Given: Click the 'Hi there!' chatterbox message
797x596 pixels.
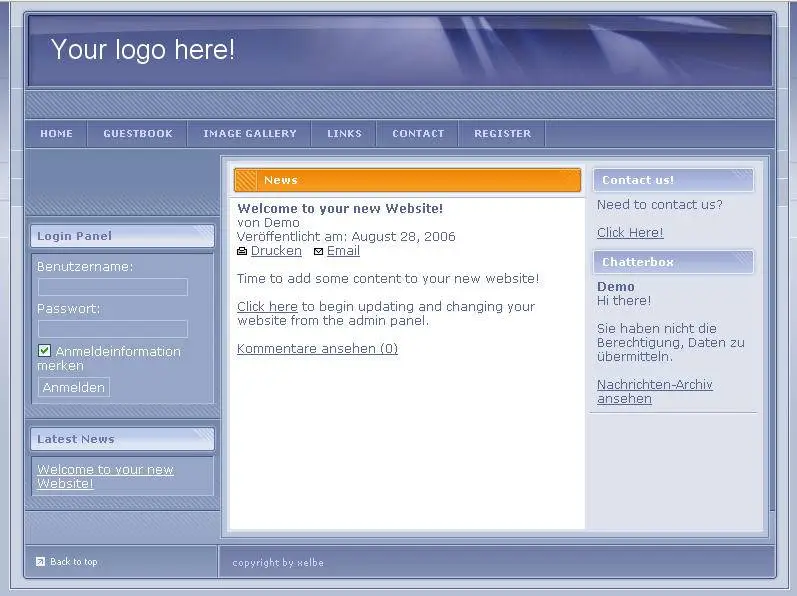Looking at the screenshot, I should (x=624, y=301).
